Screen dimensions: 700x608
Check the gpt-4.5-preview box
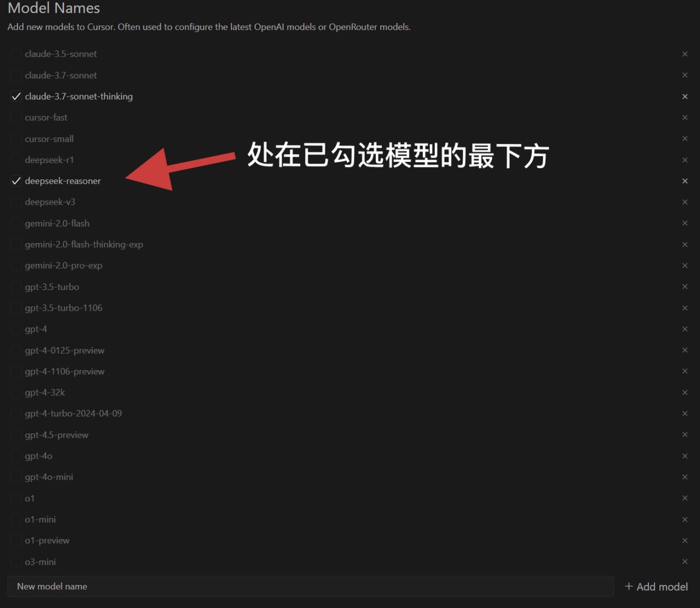pyautogui.click(x=16, y=435)
